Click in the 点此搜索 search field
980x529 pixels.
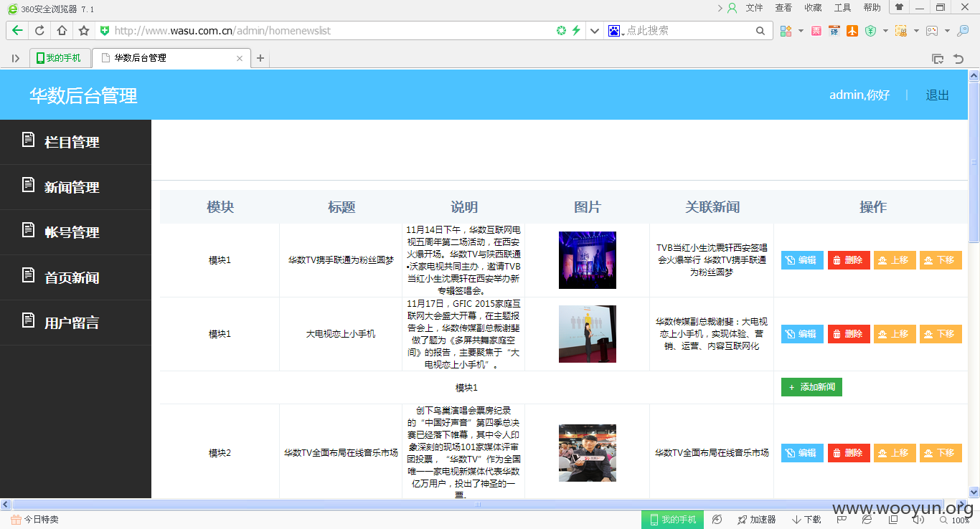[689, 31]
